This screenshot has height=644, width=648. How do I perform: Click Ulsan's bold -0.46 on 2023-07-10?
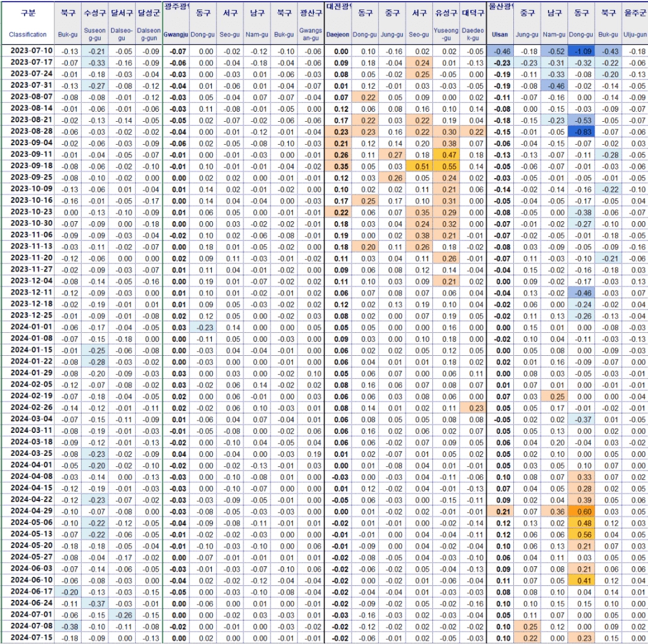tap(500, 51)
